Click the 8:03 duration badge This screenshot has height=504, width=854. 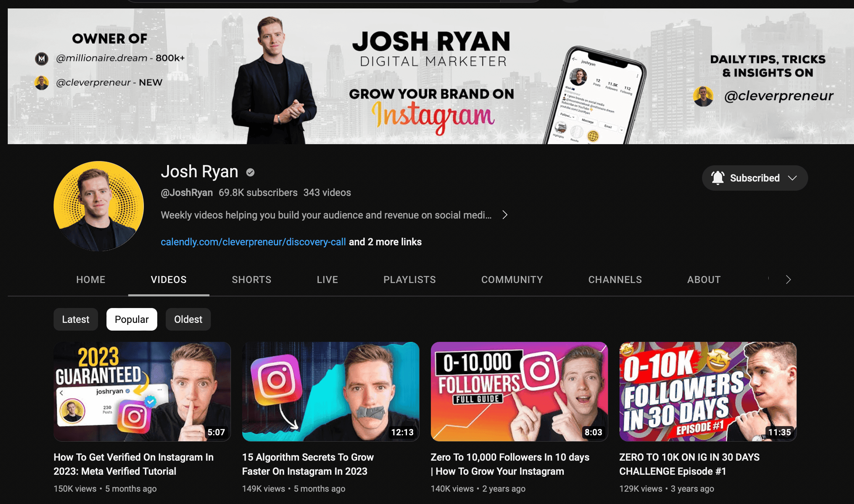coord(593,432)
